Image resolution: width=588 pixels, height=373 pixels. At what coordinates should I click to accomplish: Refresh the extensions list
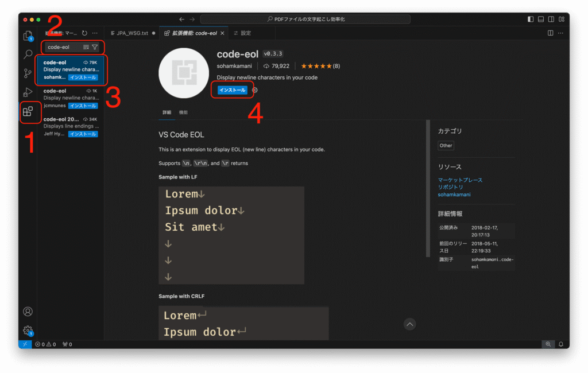pos(85,33)
